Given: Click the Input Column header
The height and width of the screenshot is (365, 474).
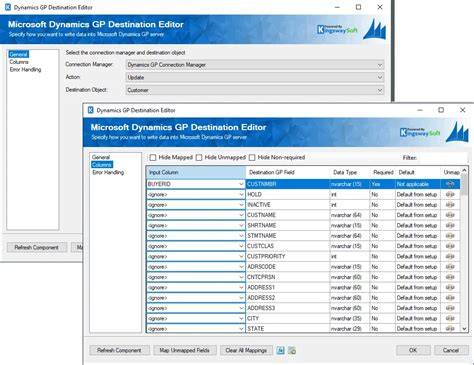Looking at the screenshot, I should tap(196, 172).
